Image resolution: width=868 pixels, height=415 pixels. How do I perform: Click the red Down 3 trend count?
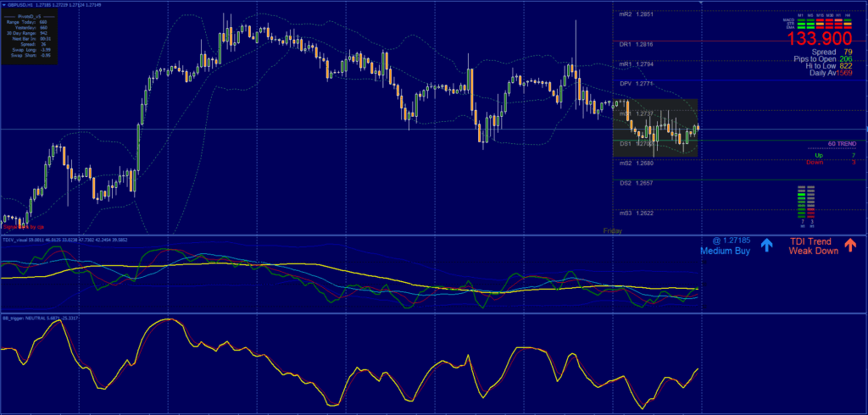831,162
